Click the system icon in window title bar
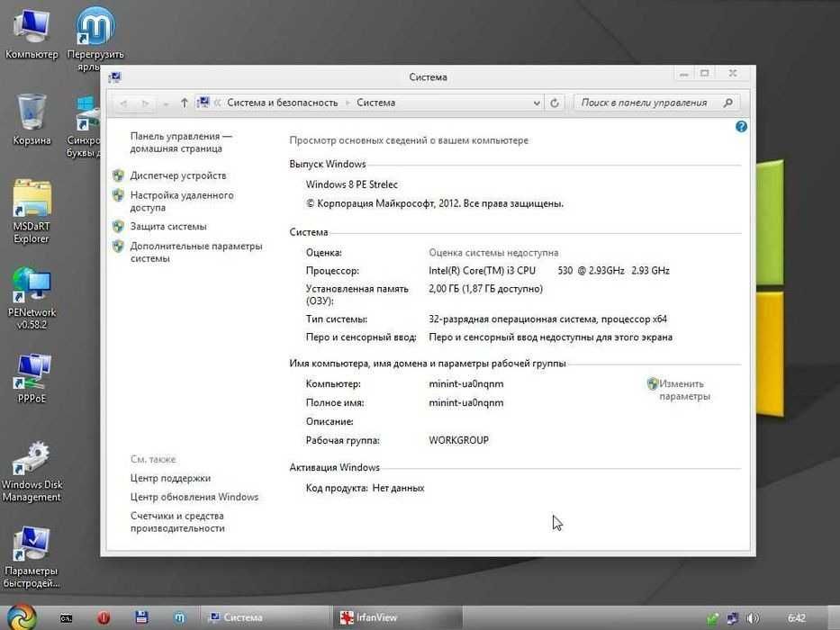Viewport: 840px width, 630px height. point(114,77)
